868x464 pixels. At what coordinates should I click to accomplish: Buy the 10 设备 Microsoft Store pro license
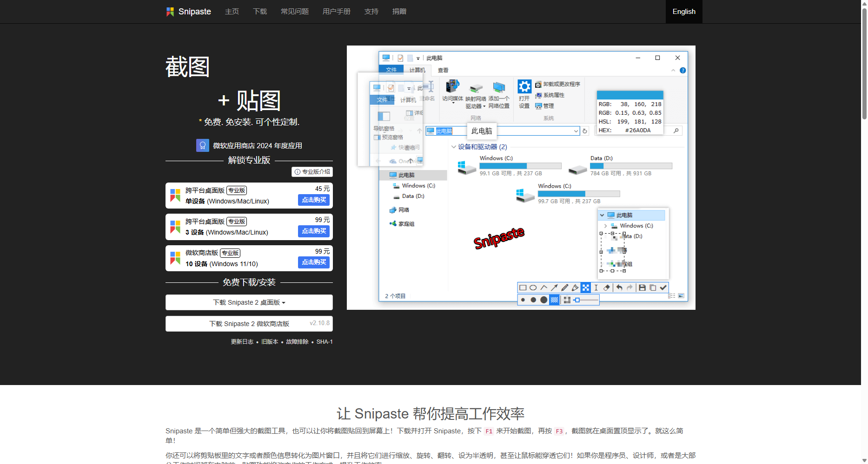(314, 262)
